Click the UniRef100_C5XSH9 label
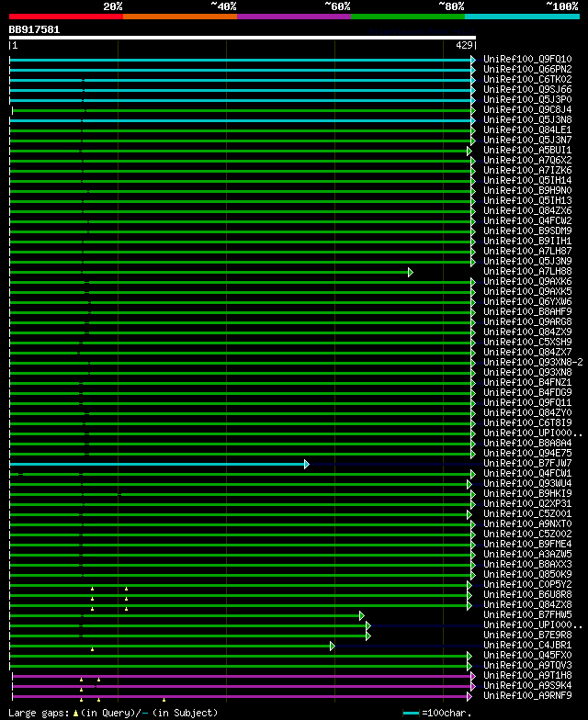This screenshot has height=720, width=588. [x=527, y=342]
